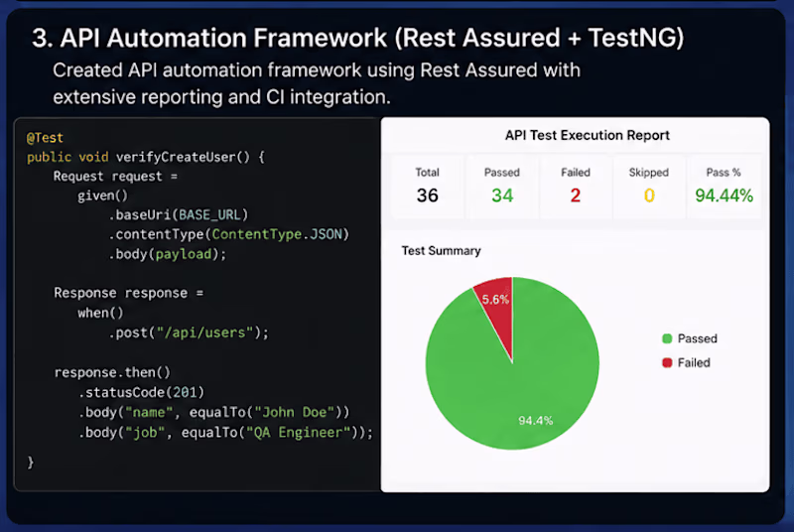Click the payload argument in .body()
This screenshot has width=794, height=532.
pyautogui.click(x=184, y=254)
